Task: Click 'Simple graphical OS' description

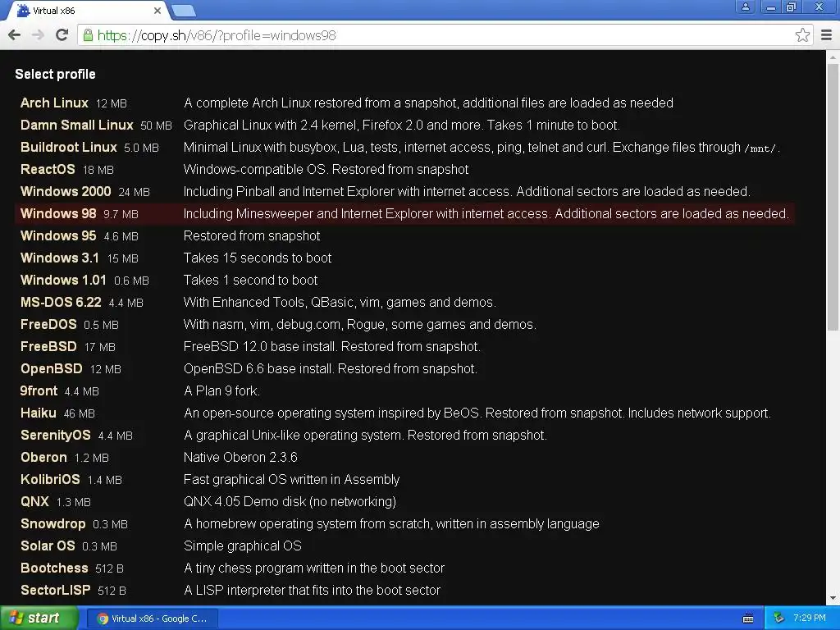Action: (x=243, y=546)
